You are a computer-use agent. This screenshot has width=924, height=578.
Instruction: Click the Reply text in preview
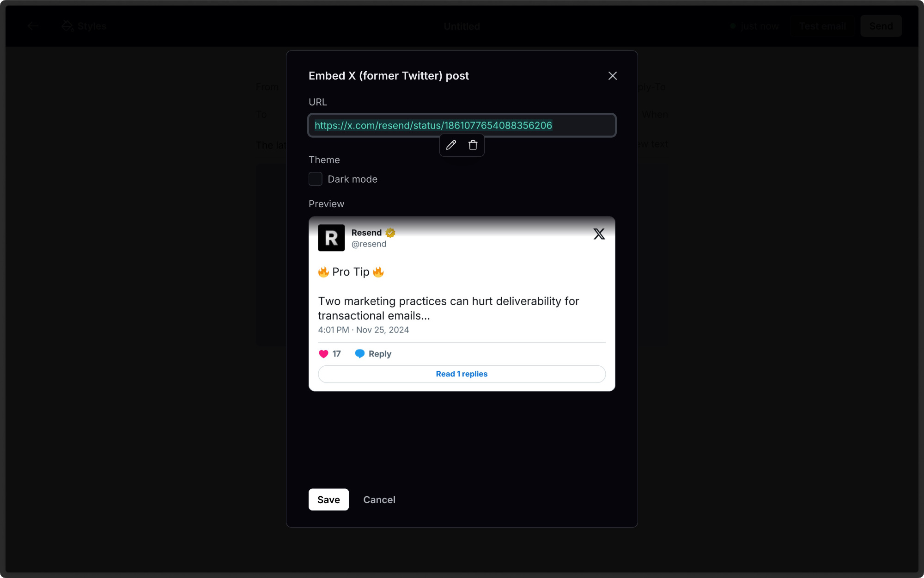click(380, 354)
